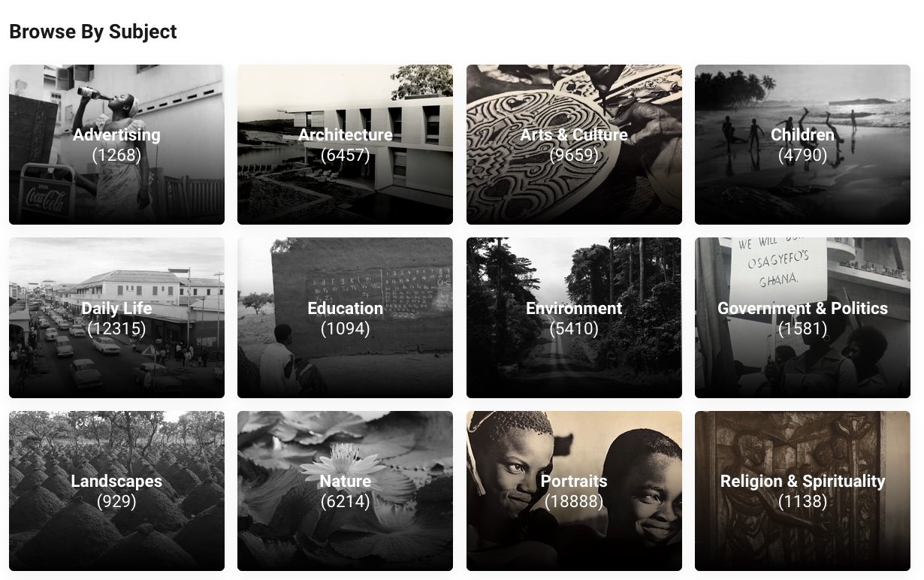Click the Advertising title text
The height and width of the screenshot is (580, 924).
click(x=116, y=135)
